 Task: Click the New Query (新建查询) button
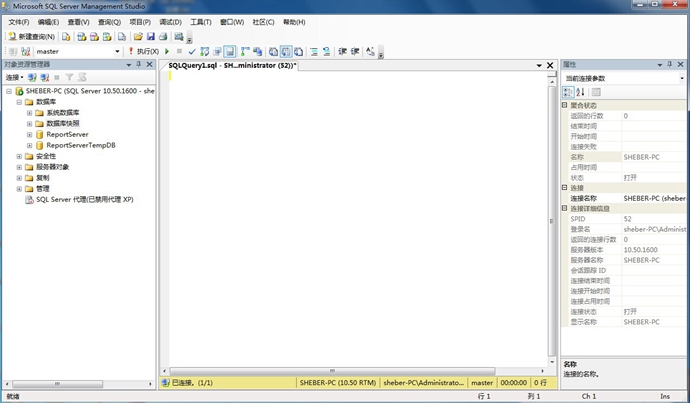click(31, 37)
